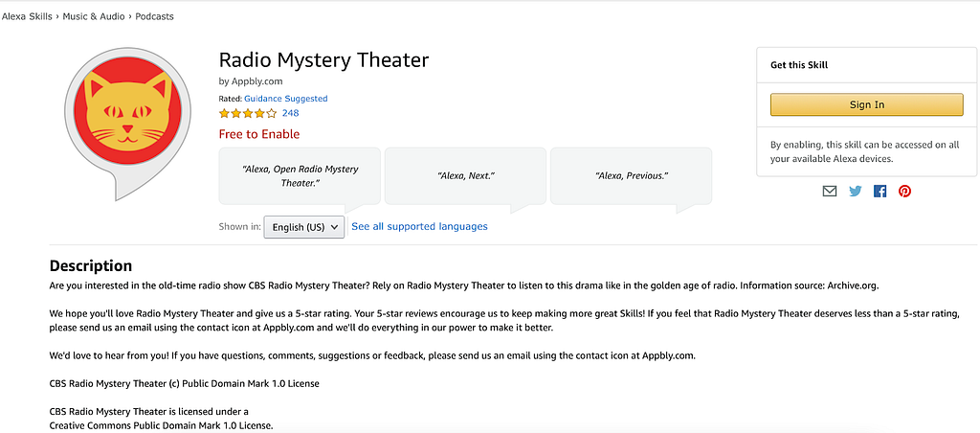Open the English (US) language dropdown
The width and height of the screenshot is (980, 433).
coord(303,227)
